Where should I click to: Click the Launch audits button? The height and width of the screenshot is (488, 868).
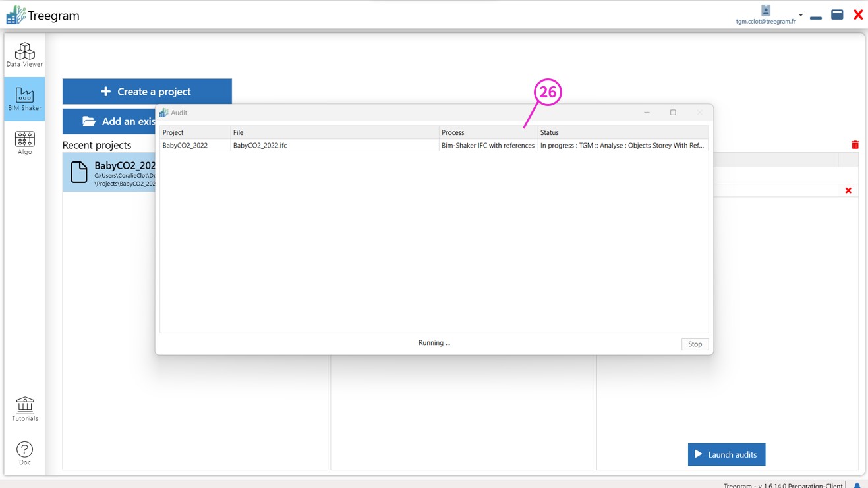[726, 454]
